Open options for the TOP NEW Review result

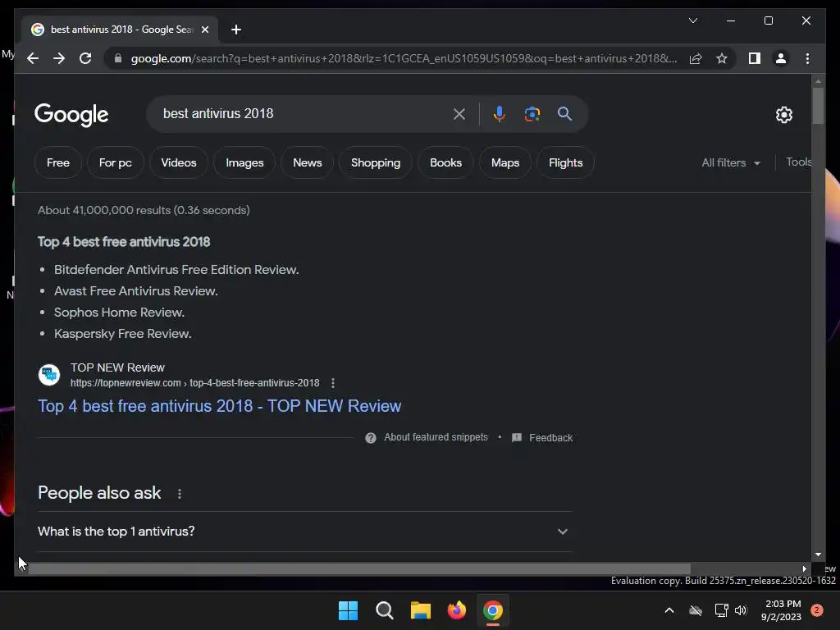tap(333, 383)
